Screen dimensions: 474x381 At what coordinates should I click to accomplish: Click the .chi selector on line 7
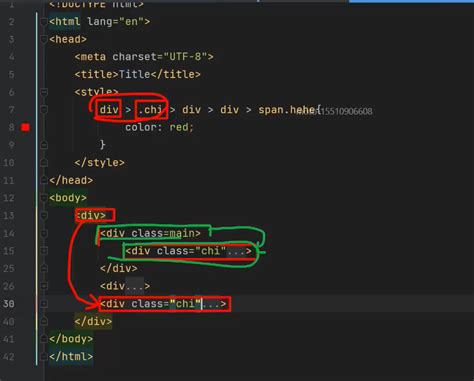coord(150,109)
